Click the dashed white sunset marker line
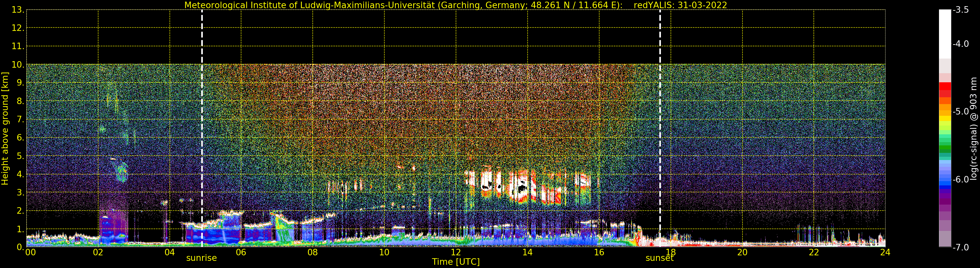The width and height of the screenshot is (980, 268). 660,128
